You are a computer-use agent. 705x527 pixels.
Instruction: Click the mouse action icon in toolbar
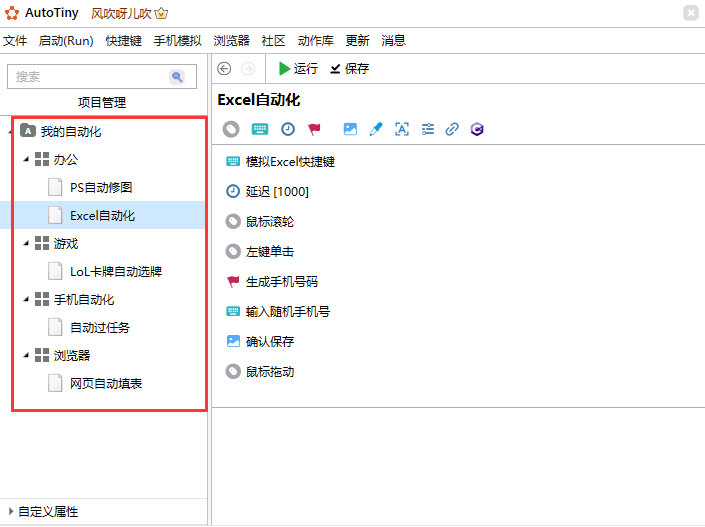coord(231,129)
